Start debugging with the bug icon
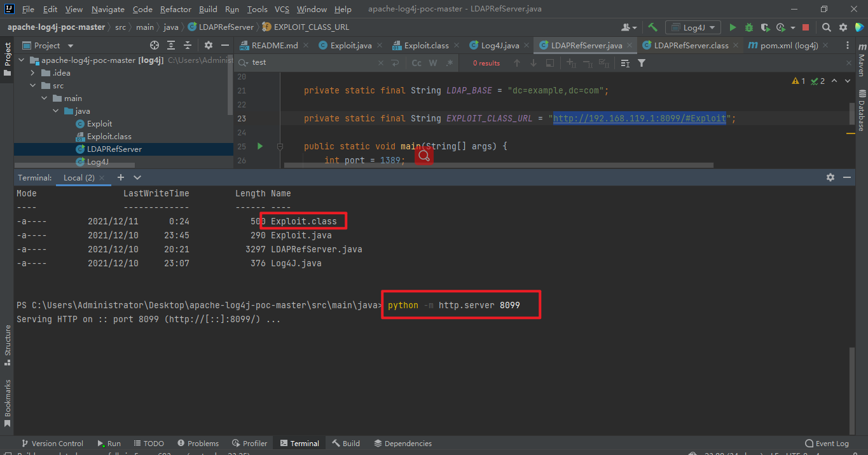This screenshot has height=455, width=868. pos(749,27)
